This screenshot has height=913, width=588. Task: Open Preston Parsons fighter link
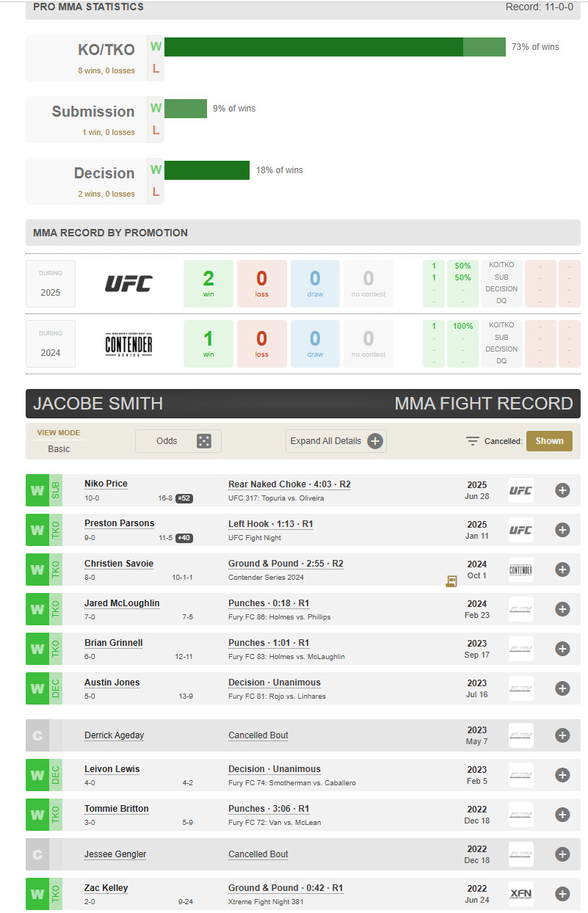pyautogui.click(x=119, y=523)
